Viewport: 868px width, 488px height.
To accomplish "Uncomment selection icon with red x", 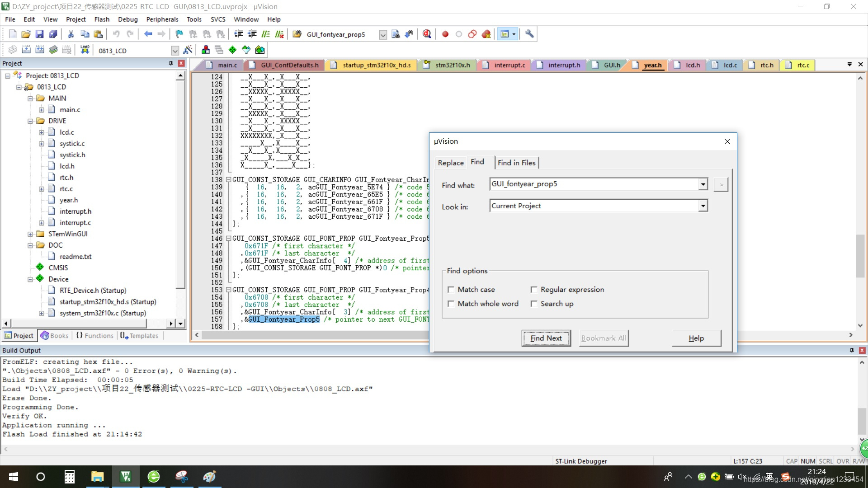I will coord(279,34).
